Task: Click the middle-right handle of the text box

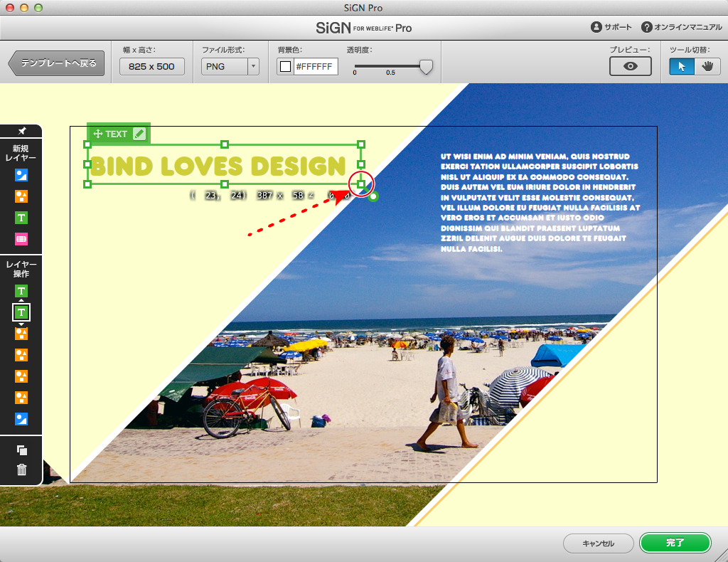Action: [x=362, y=164]
